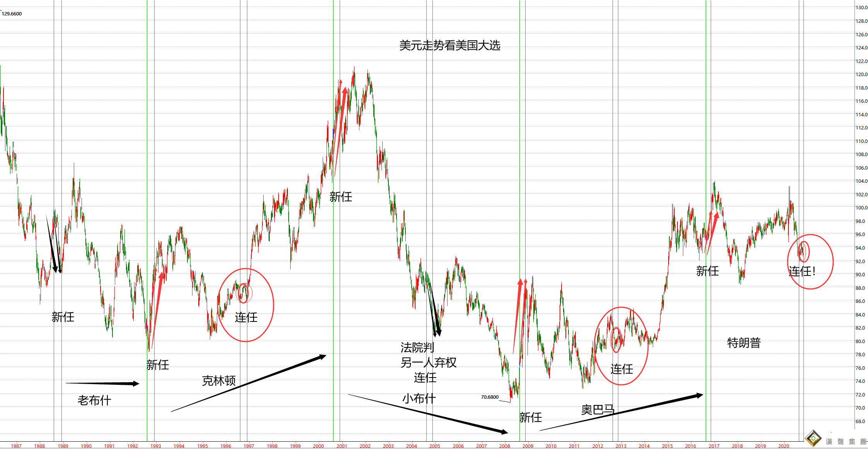Image resolution: width=868 pixels, height=449 pixels.
Task: Click the 122.0 price axis value
Action: tap(861, 61)
